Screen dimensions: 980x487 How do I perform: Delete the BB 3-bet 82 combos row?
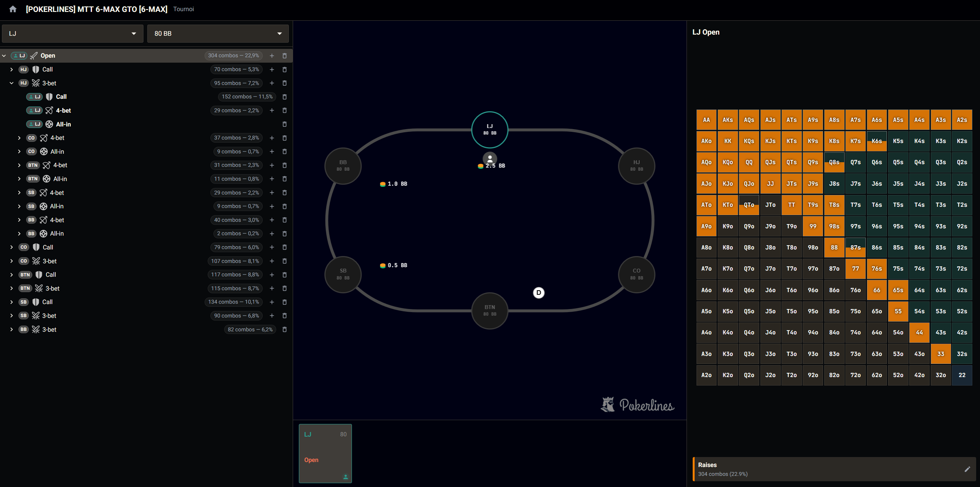(285, 329)
